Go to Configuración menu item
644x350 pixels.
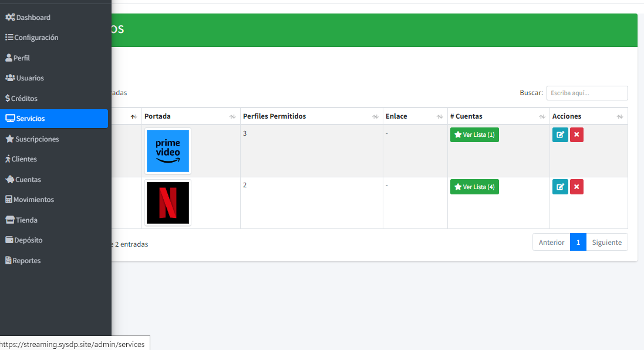[x=54, y=38]
